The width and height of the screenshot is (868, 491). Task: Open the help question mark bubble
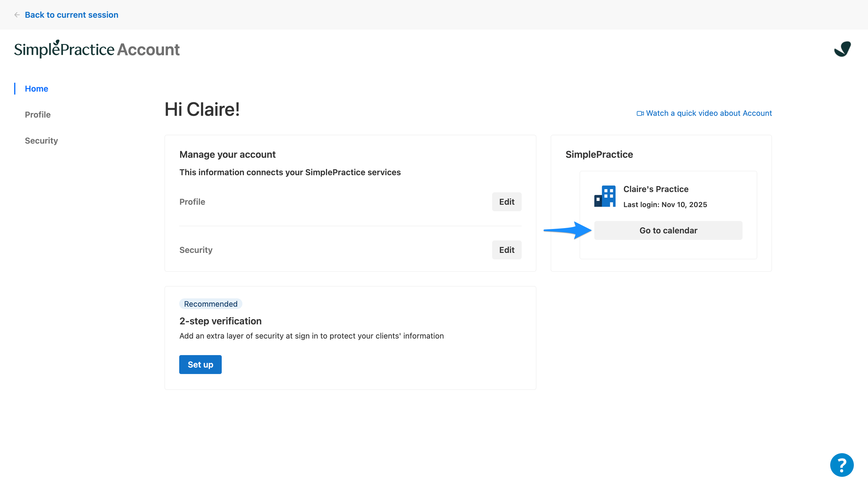click(841, 465)
